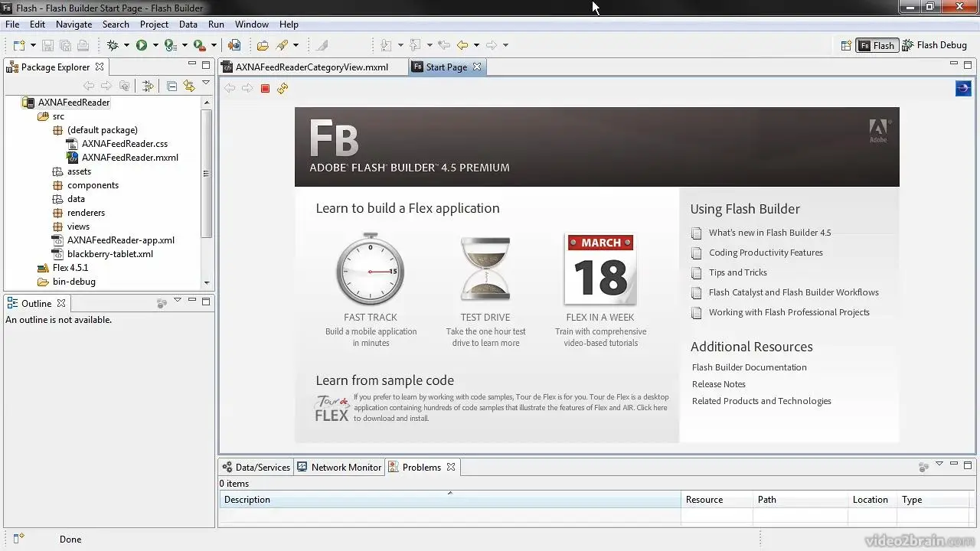Image resolution: width=980 pixels, height=551 pixels.
Task: Click the Tour de Flex logo
Action: tap(332, 409)
